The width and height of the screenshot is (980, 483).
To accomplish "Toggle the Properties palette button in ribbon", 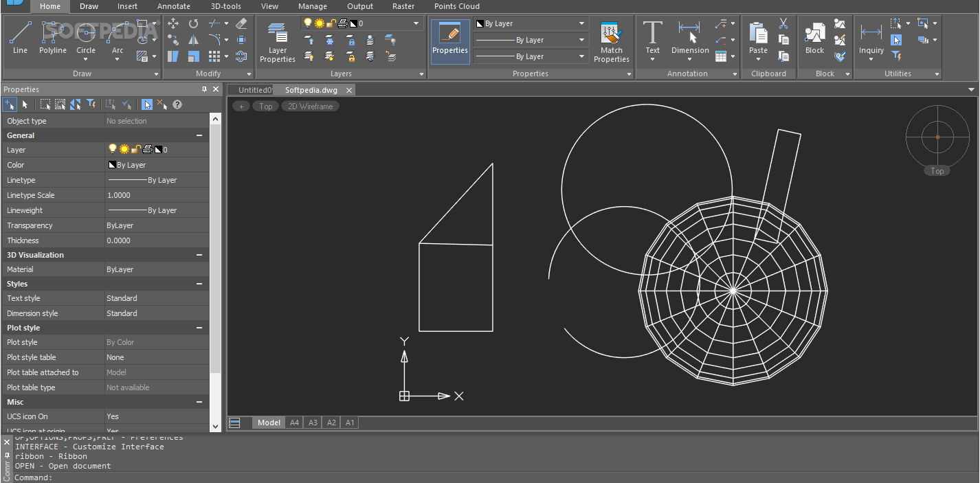I will [x=450, y=41].
